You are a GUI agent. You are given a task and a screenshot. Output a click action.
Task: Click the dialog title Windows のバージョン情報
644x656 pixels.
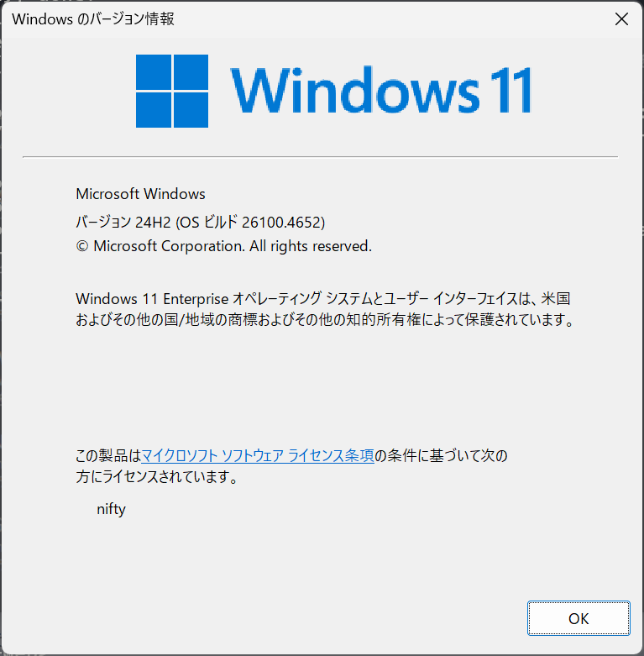tap(93, 18)
